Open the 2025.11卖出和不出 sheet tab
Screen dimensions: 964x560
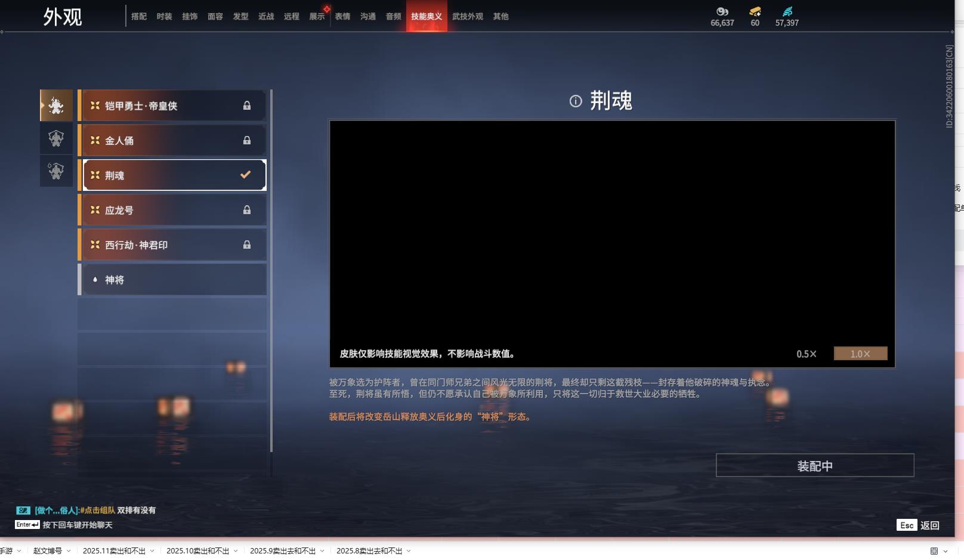coord(114,551)
